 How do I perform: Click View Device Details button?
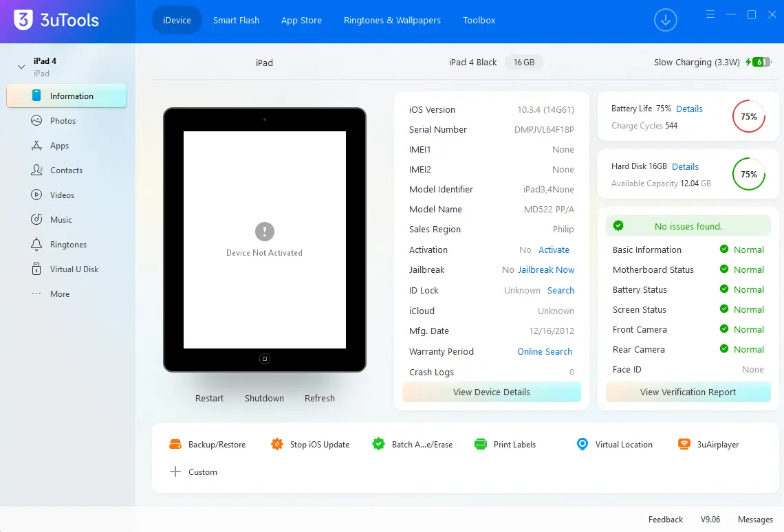492,392
